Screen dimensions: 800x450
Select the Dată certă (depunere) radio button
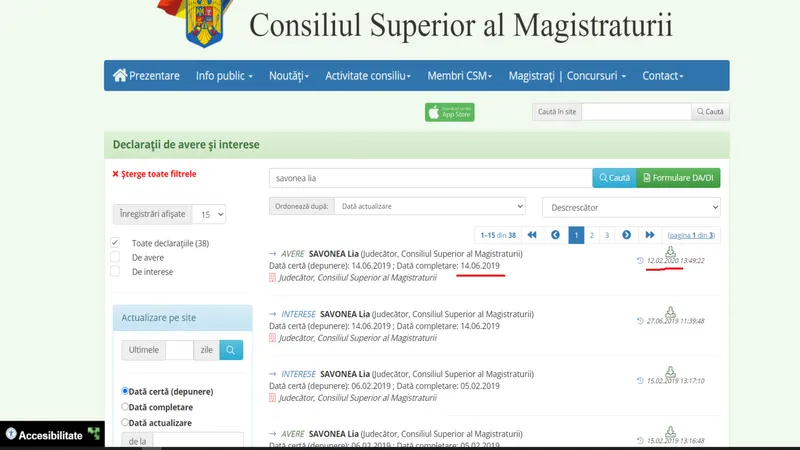click(x=124, y=391)
